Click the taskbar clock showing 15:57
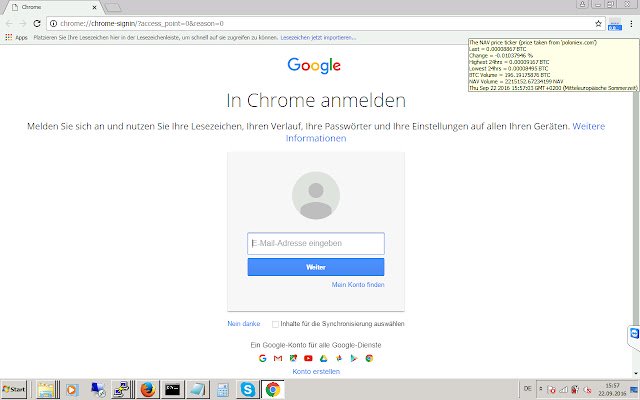The image size is (640, 400). click(612, 389)
